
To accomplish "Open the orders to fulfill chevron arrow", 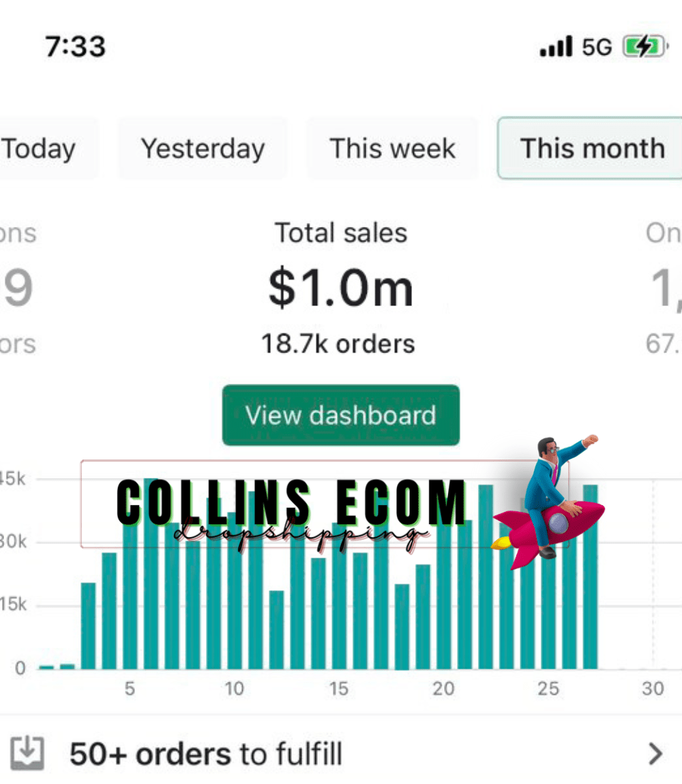I will pyautogui.click(x=655, y=754).
